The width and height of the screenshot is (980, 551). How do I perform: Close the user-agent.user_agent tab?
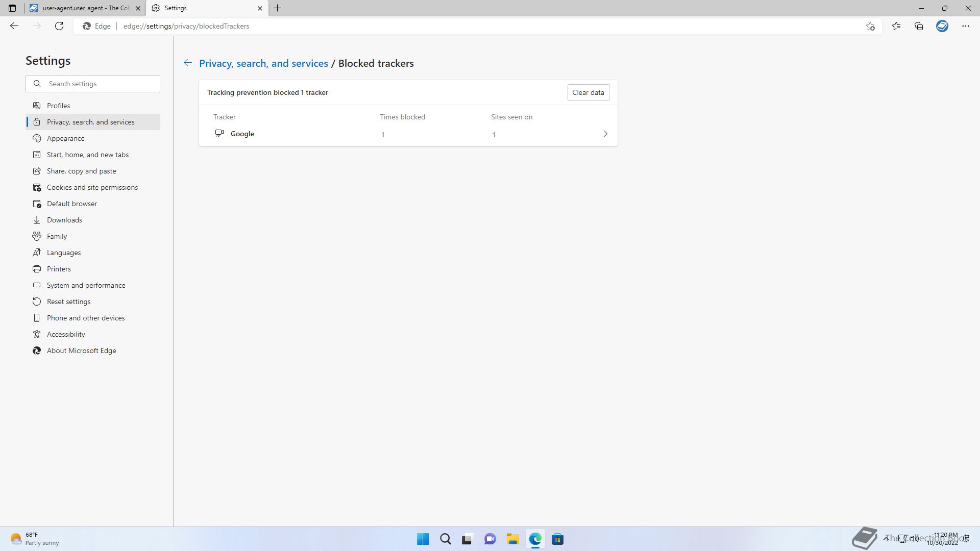point(138,8)
